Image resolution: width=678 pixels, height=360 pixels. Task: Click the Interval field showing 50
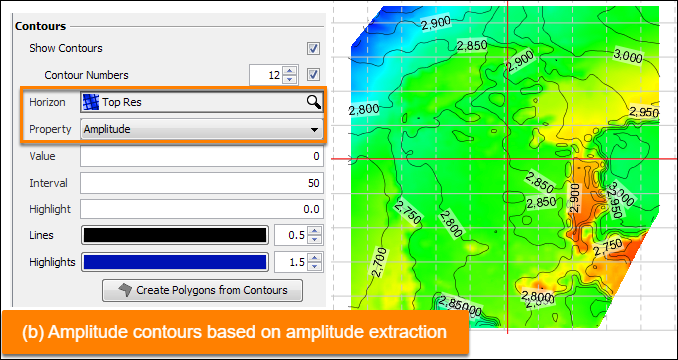(201, 183)
